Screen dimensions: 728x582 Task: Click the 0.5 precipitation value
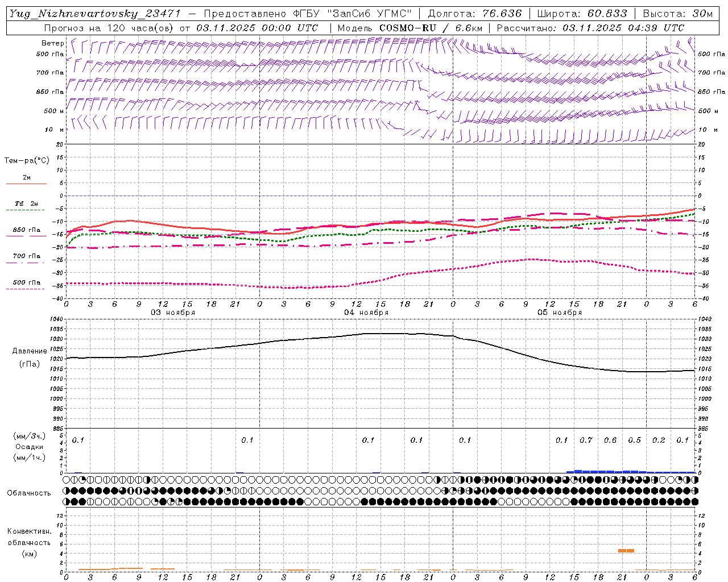[x=634, y=440]
